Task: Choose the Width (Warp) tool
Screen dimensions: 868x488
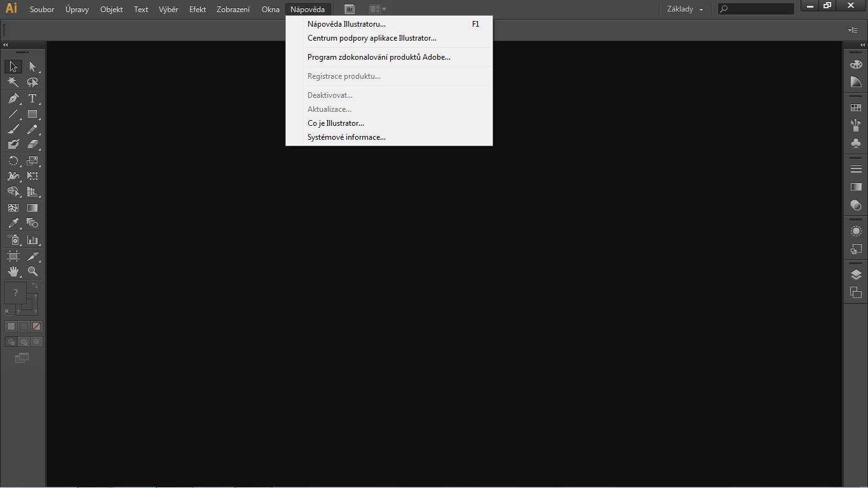Action: 13,176
